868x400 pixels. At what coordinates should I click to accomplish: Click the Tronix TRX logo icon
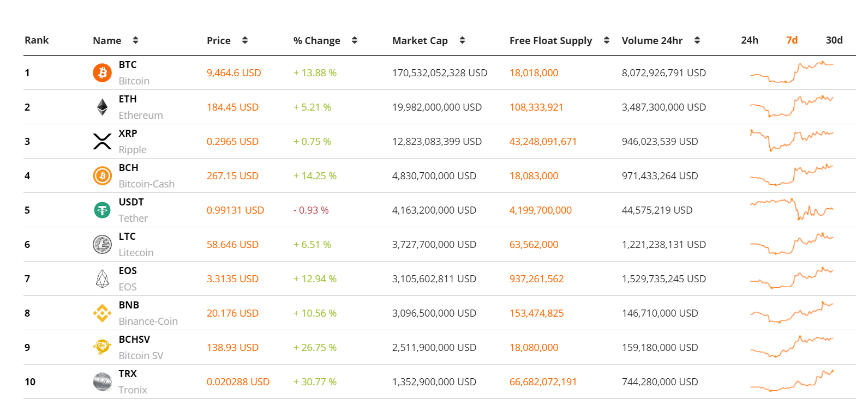pos(102,381)
